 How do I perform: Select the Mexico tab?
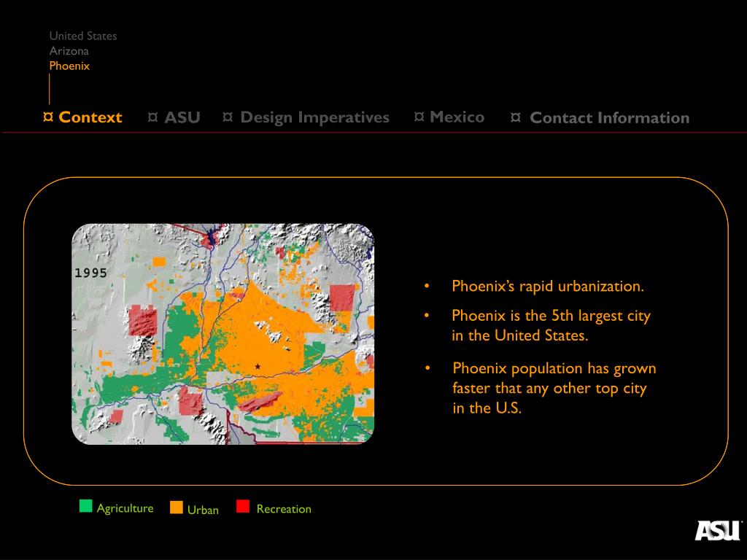point(457,117)
